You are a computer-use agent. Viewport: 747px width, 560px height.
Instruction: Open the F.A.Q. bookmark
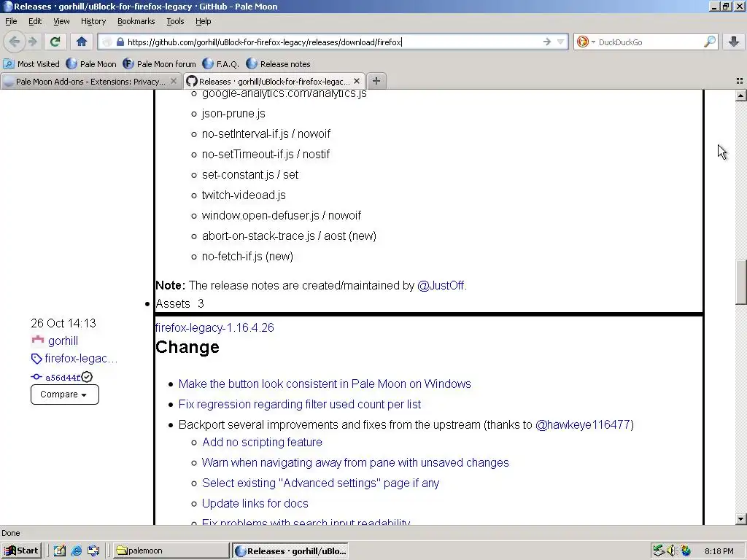click(x=220, y=64)
